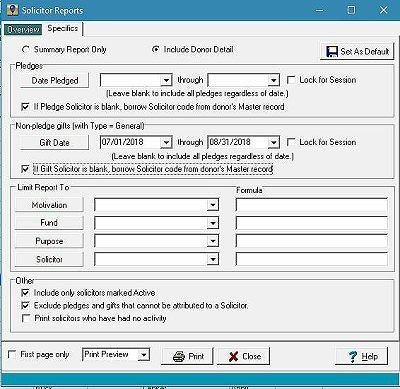Expand the Solicitor dropdown list

point(212,259)
